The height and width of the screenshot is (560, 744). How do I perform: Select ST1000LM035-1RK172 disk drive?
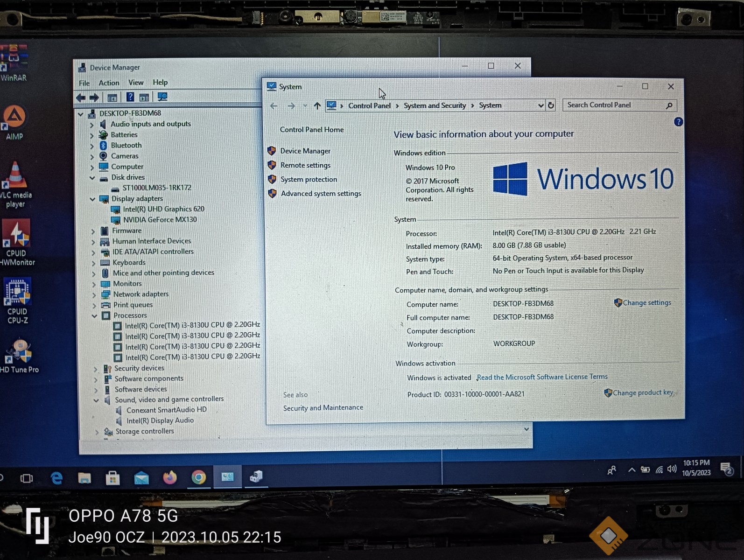(157, 188)
